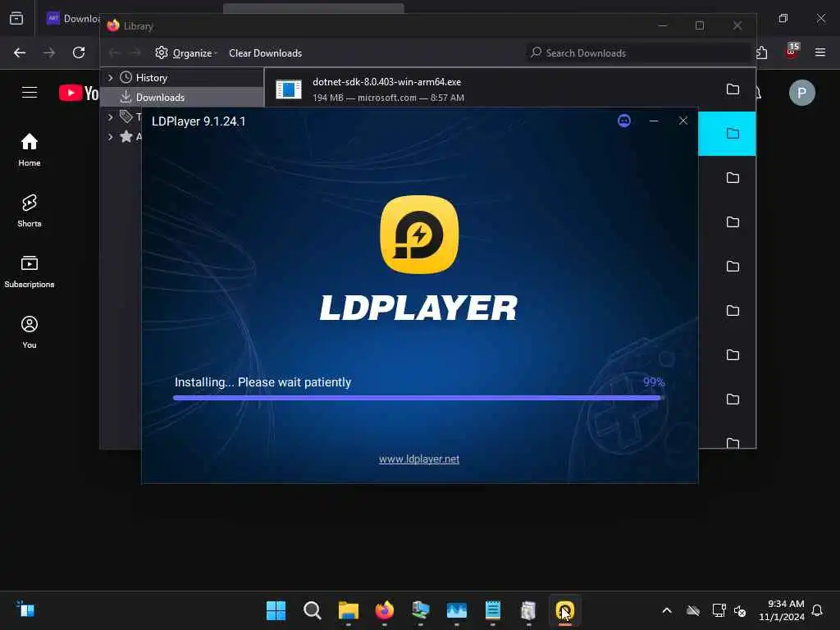
Task: Go back in Firefox browser
Action: (x=20, y=52)
